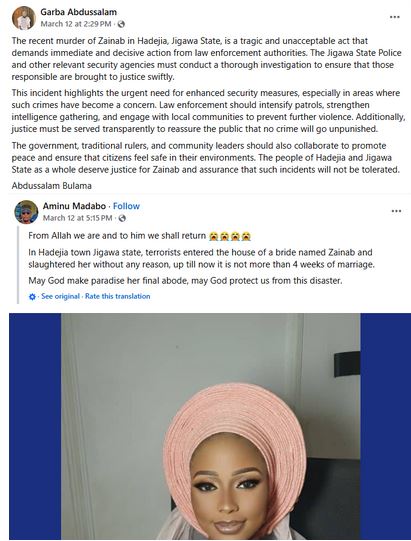This screenshot has width=411, height=541.
Task: Click the translation settings gear icon
Action: (x=32, y=297)
